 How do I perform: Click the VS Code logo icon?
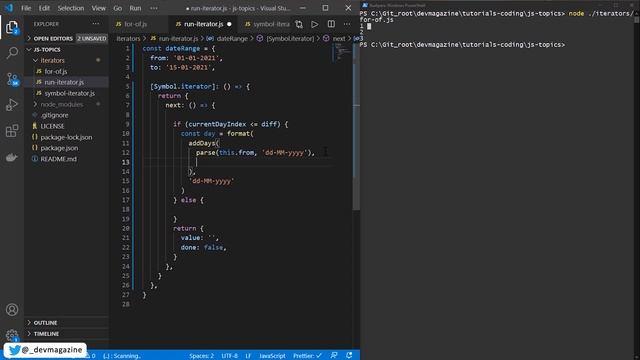click(9, 8)
